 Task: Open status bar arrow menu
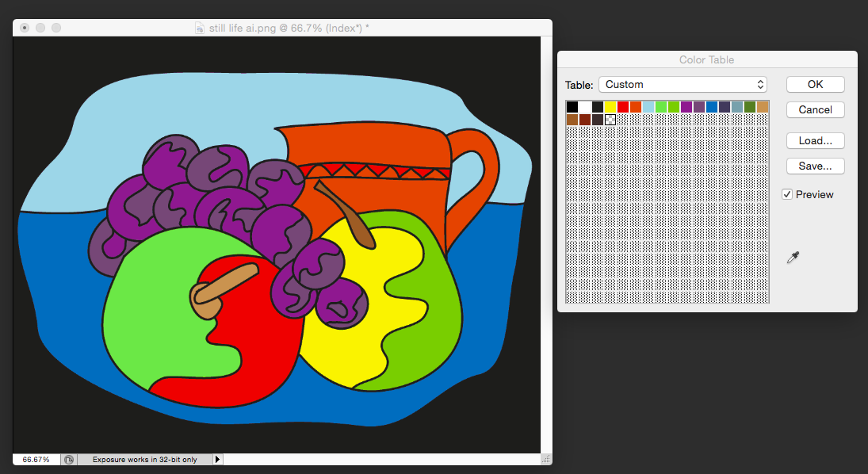pos(217,460)
